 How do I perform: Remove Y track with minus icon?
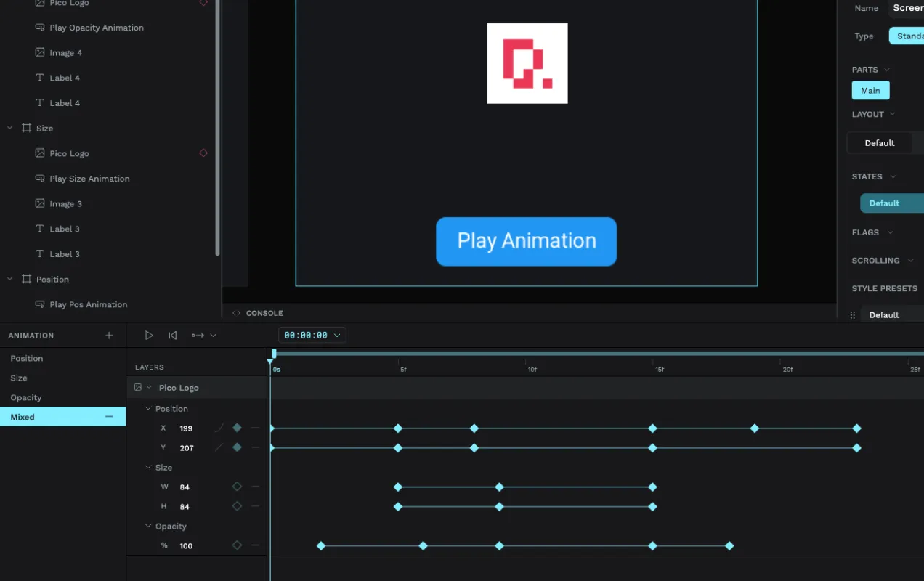255,448
